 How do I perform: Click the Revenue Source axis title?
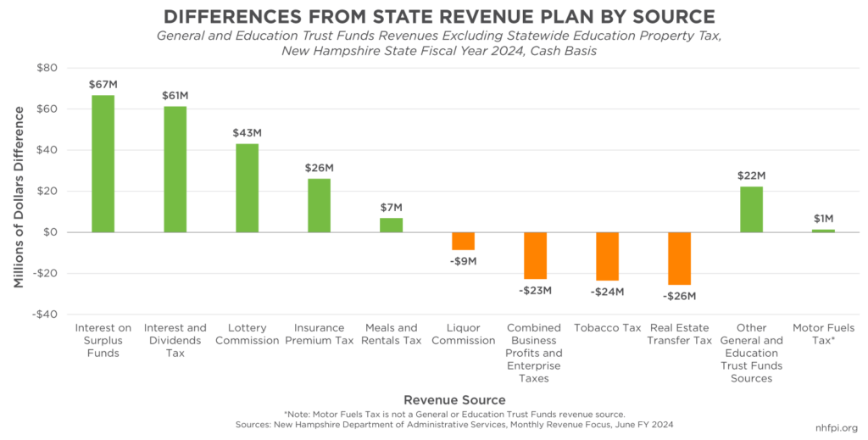[454, 399]
